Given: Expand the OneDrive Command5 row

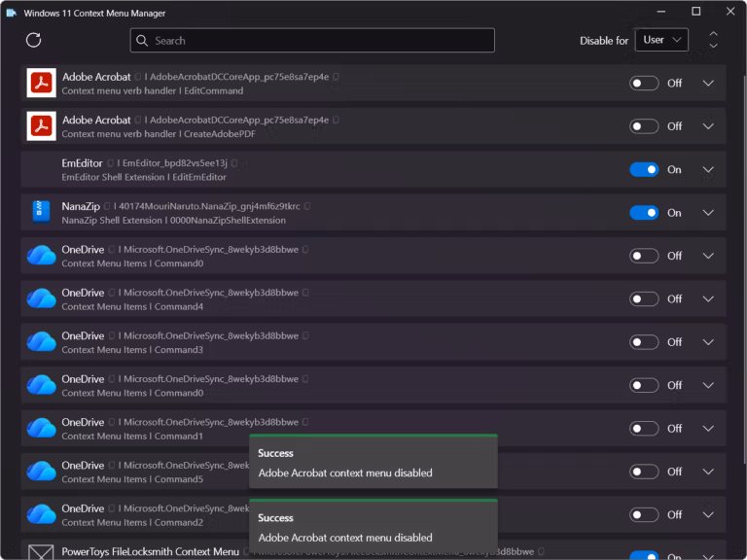Looking at the screenshot, I should [708, 472].
